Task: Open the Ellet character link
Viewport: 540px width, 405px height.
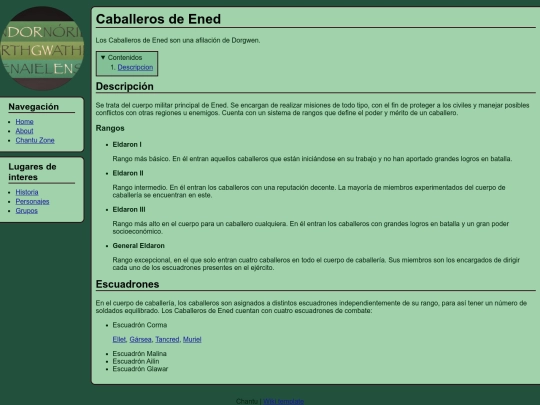Action: (x=119, y=339)
